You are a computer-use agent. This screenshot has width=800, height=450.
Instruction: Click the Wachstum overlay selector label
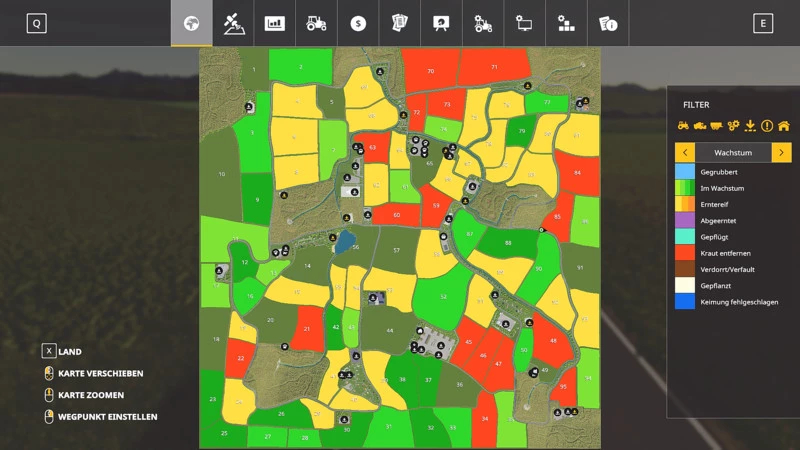point(733,152)
